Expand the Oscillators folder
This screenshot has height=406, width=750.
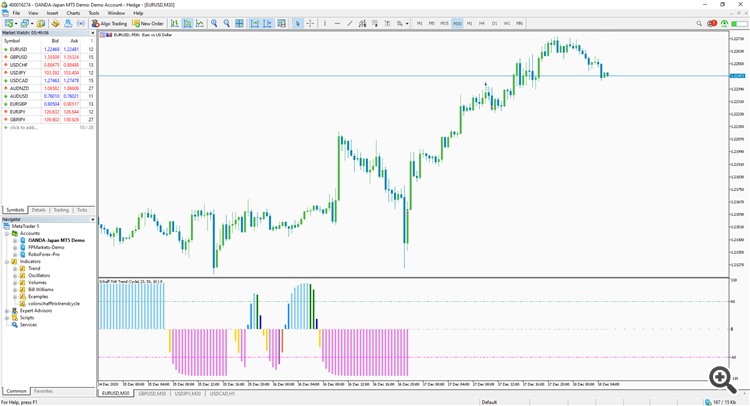click(15, 275)
